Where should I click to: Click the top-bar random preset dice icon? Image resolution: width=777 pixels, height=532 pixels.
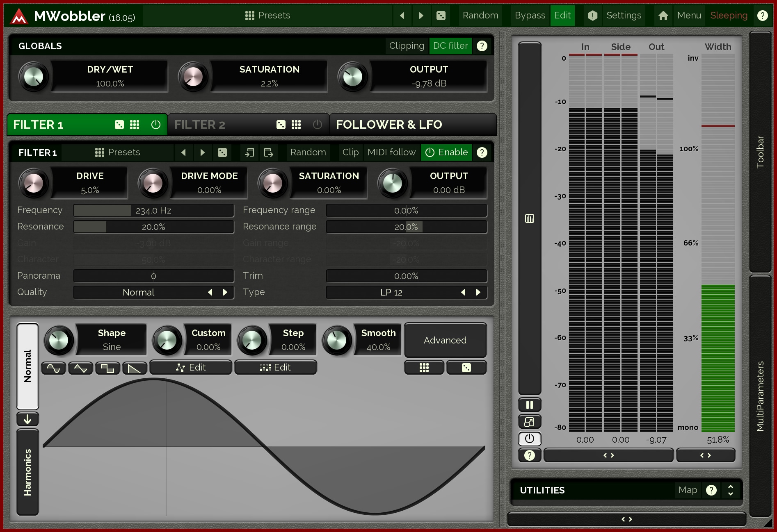coord(441,16)
